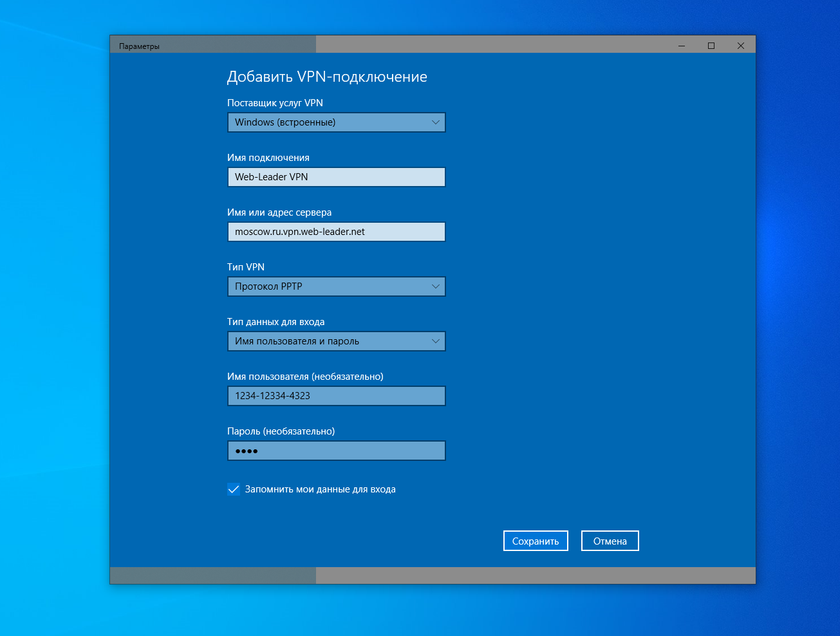Click the blue checkmark box above the buttons
840x636 pixels.
click(x=233, y=489)
